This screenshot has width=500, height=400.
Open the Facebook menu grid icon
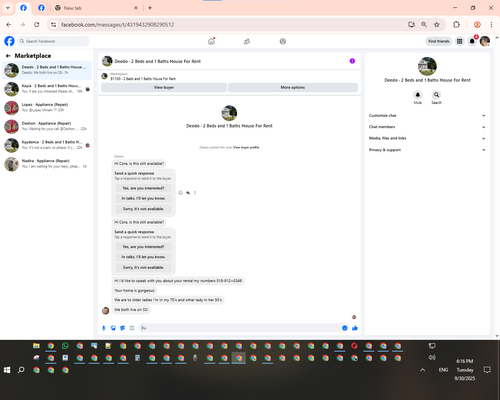[x=460, y=41]
